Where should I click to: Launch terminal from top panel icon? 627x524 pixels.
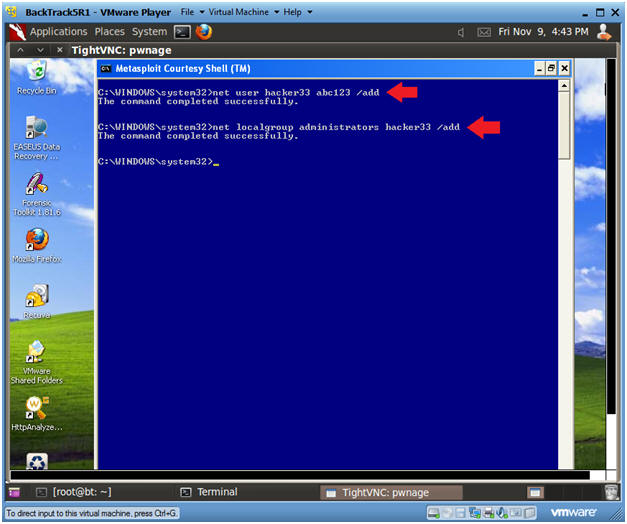[182, 32]
